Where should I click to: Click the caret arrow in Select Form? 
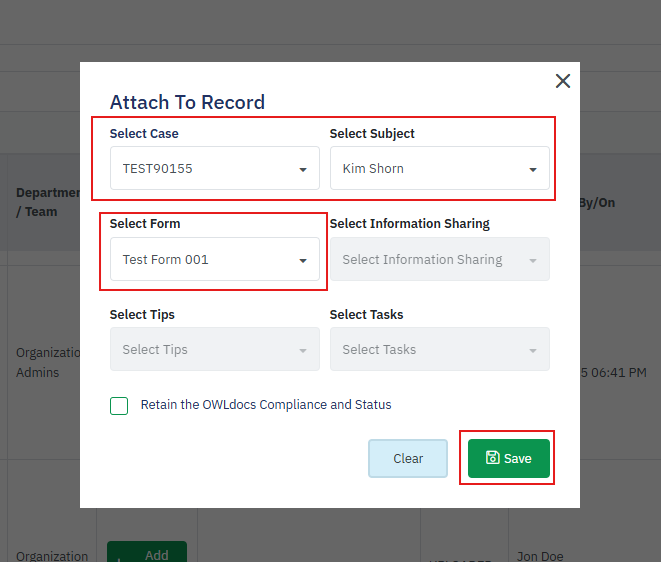click(x=303, y=261)
